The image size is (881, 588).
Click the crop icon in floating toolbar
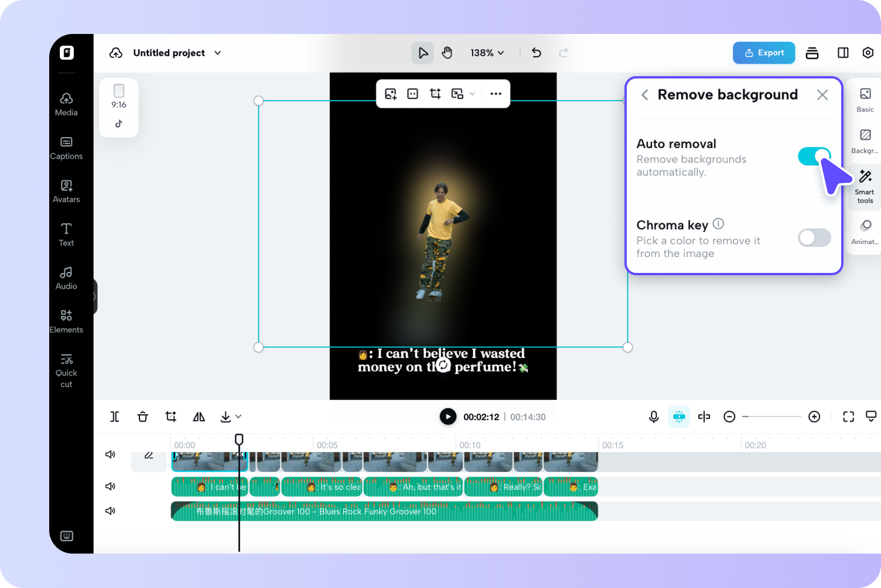pyautogui.click(x=435, y=94)
